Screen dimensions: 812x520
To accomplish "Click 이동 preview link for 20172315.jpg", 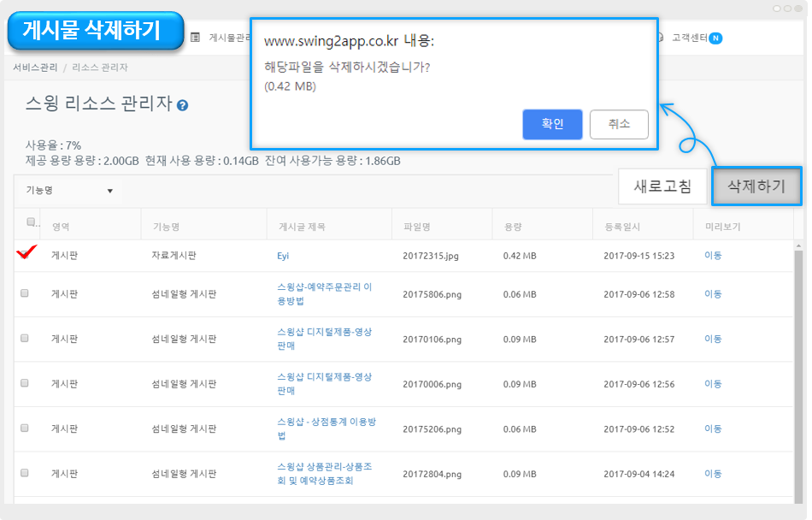I will 713,256.
